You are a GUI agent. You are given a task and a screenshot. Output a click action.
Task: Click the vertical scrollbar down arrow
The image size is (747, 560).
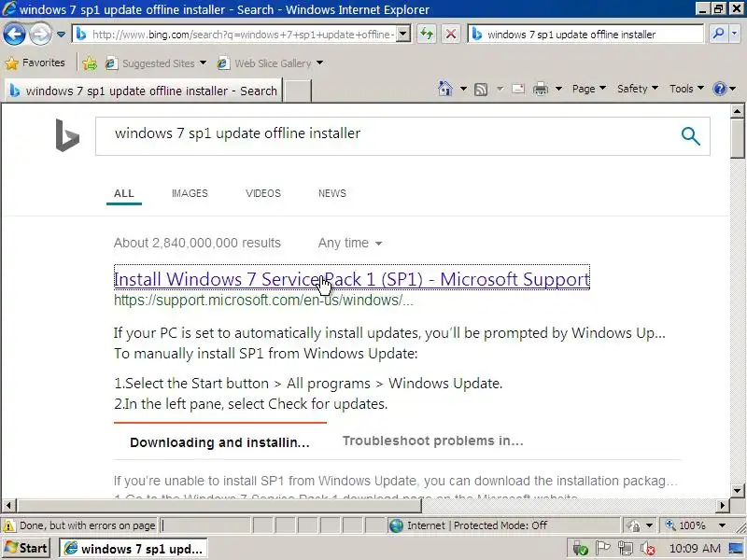(x=737, y=490)
